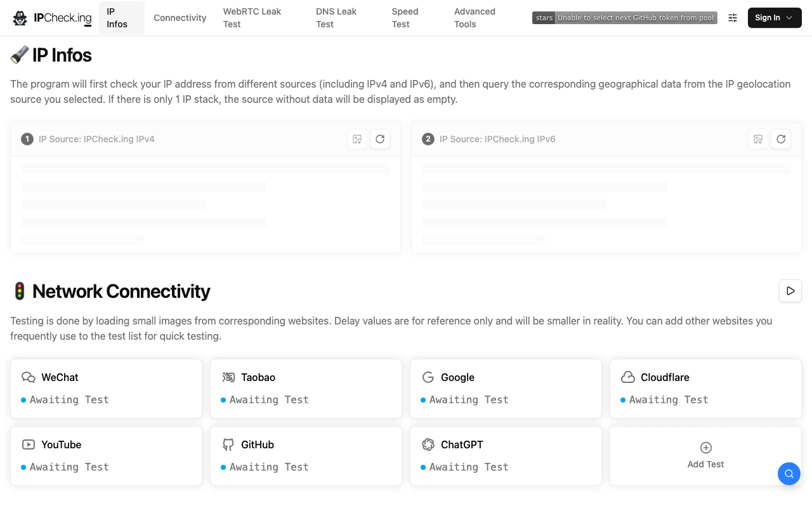Click Awaiting Test status under Google
Image resolution: width=812 pixels, height=508 pixels.
pyautogui.click(x=469, y=399)
